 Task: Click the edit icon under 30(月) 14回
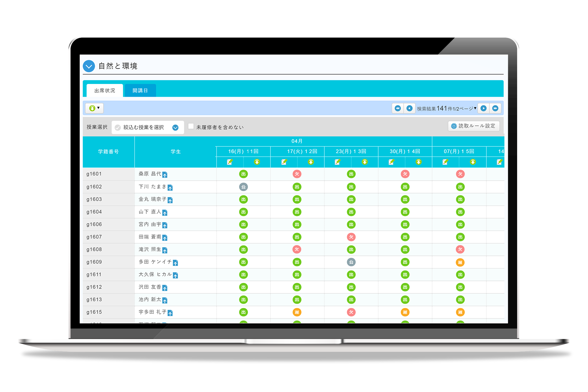391,162
